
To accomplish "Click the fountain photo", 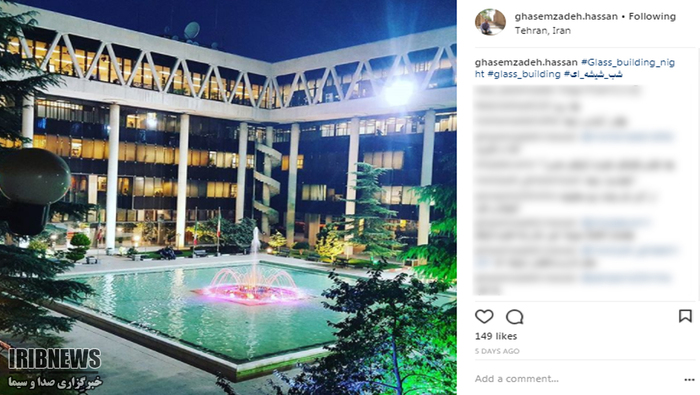I will pos(228,197).
